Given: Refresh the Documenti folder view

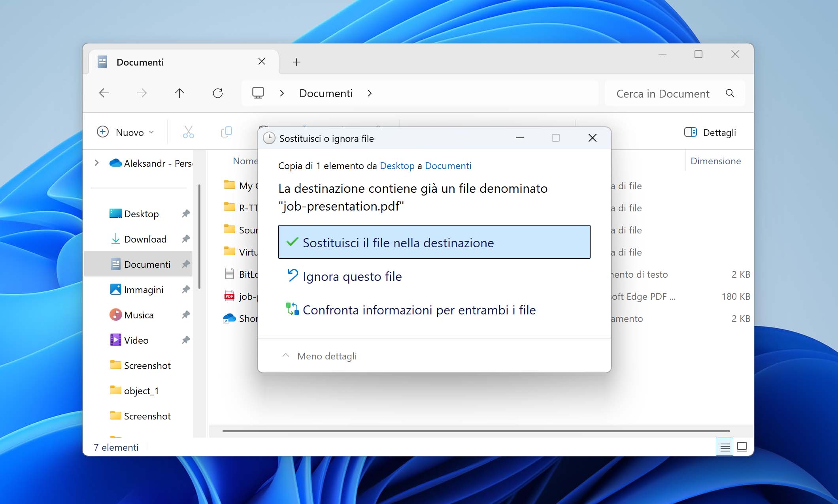Looking at the screenshot, I should click(218, 93).
